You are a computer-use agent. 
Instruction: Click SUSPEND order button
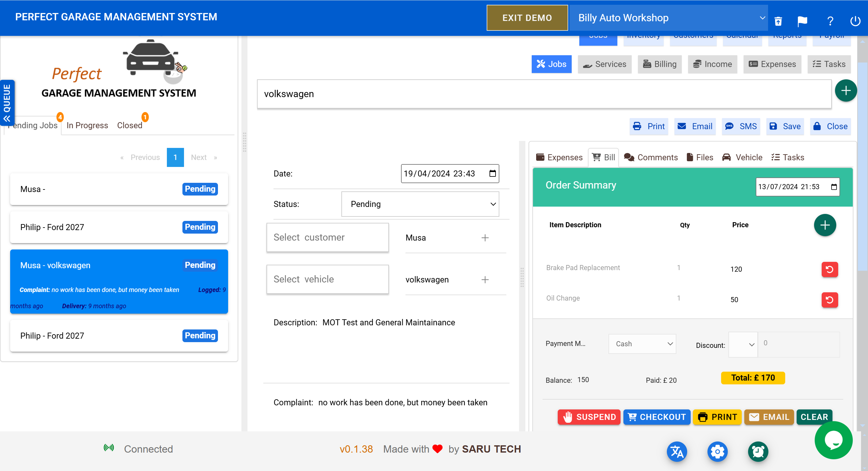click(x=589, y=417)
